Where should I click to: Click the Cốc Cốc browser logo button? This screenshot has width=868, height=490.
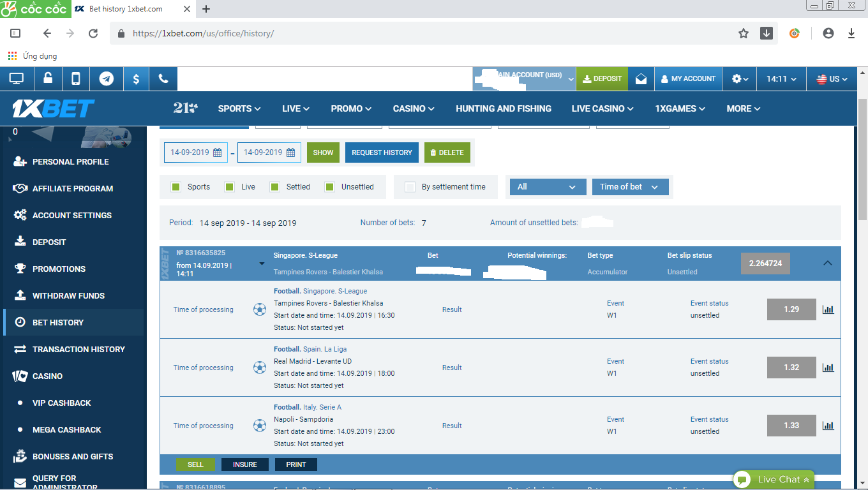click(x=36, y=9)
